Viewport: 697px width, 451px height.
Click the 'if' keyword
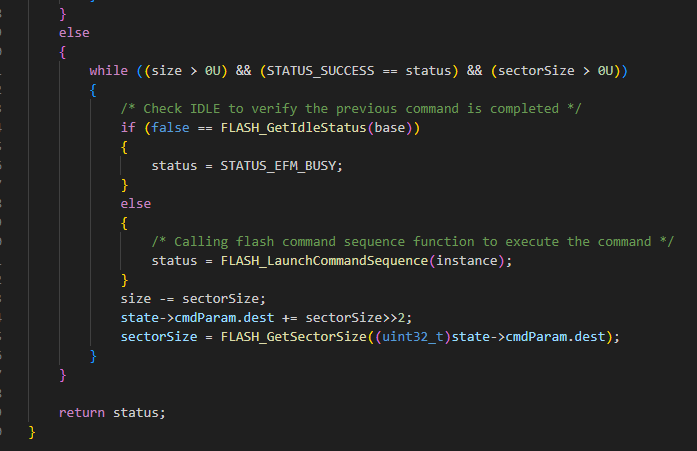pos(128,128)
